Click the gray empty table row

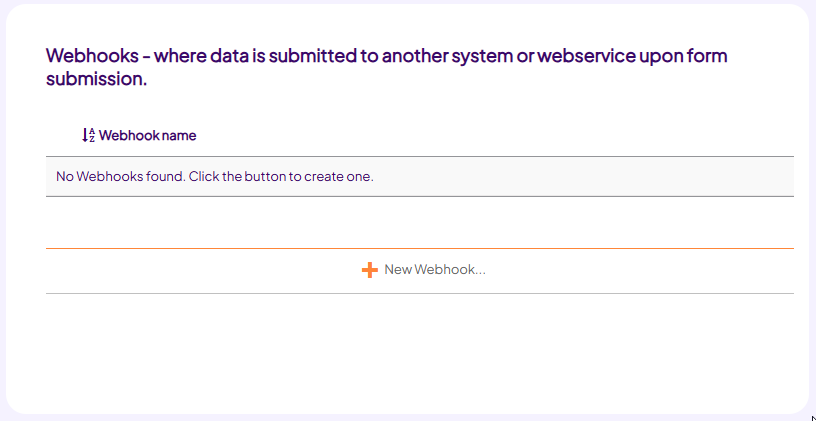coord(420,176)
